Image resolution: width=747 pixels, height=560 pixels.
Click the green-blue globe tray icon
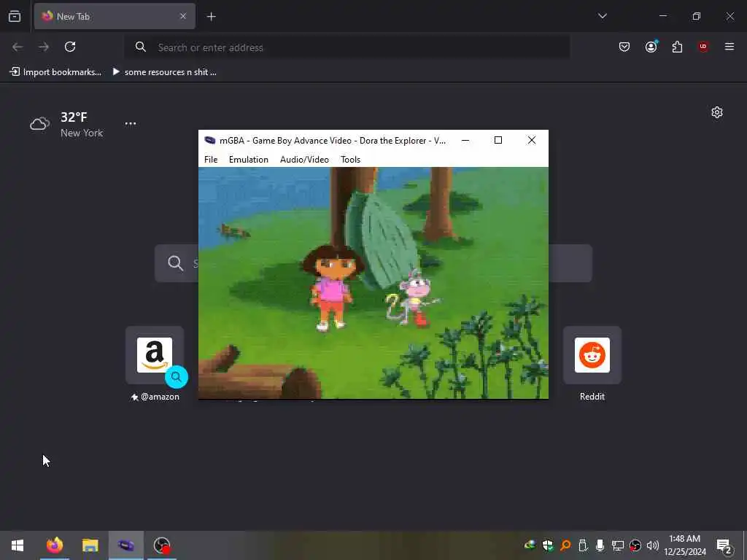tap(530, 545)
